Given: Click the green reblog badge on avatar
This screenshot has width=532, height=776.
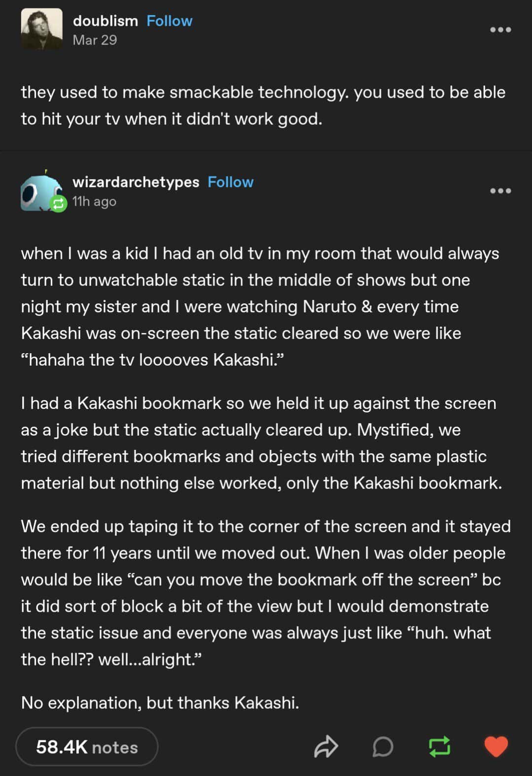Looking at the screenshot, I should point(59,203).
